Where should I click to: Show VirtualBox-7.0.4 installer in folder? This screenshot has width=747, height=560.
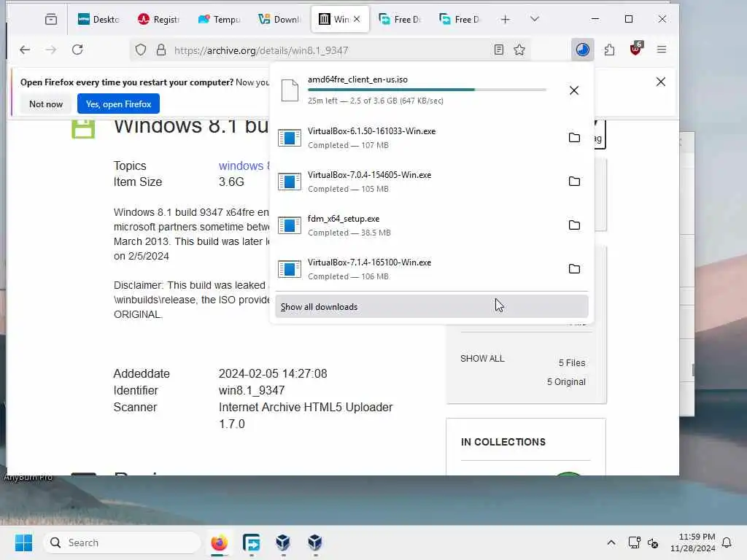click(x=575, y=182)
